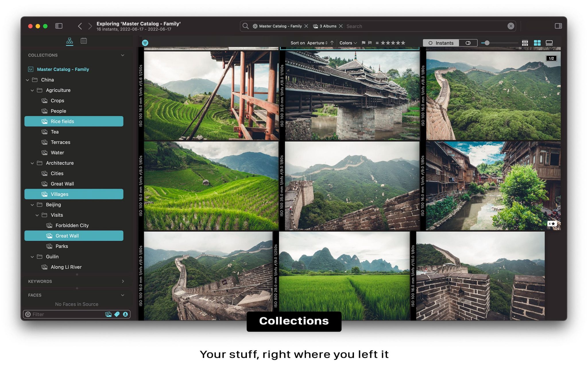
Task: Toggle the right inspector panel icon
Action: (558, 26)
